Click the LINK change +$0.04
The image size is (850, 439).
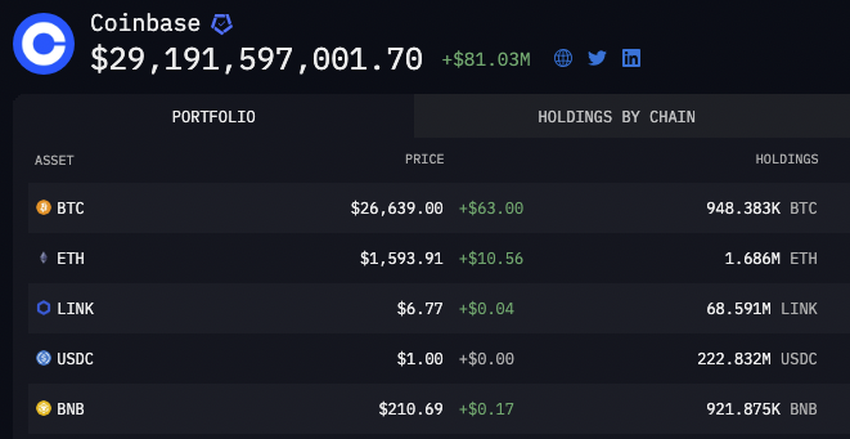point(486,309)
